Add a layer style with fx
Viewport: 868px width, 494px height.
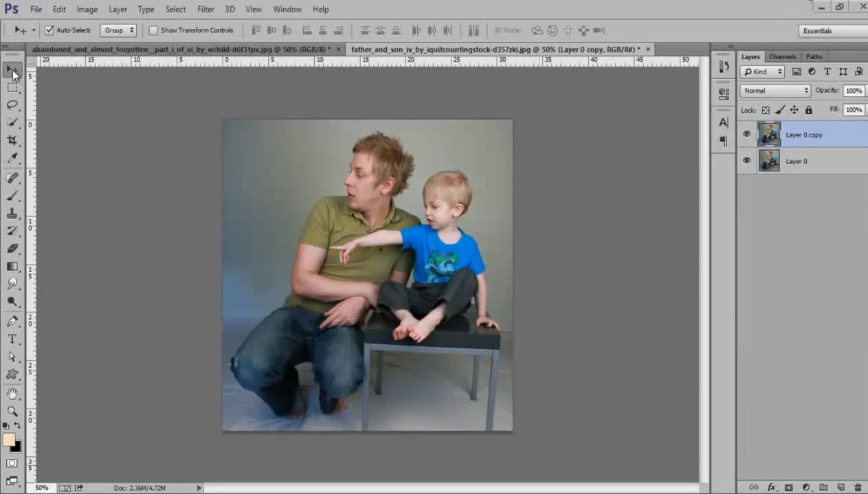[x=771, y=487]
